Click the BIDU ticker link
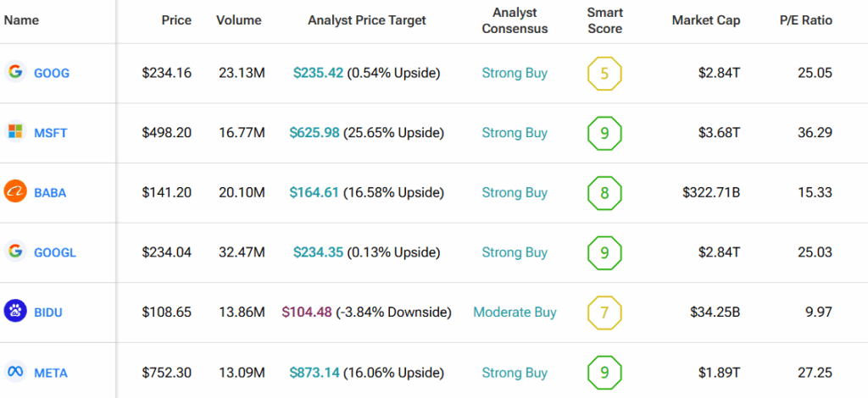This screenshot has height=398, width=868. point(48,312)
